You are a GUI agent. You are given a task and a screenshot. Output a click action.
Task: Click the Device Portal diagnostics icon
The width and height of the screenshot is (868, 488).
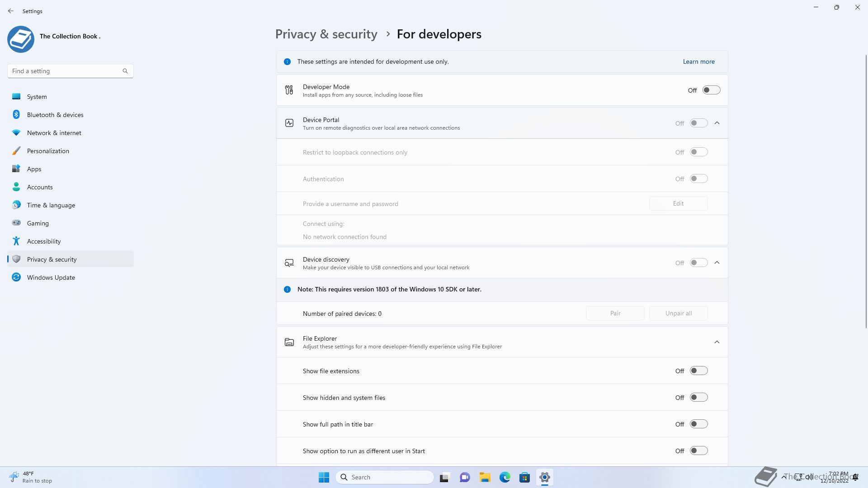tap(289, 123)
